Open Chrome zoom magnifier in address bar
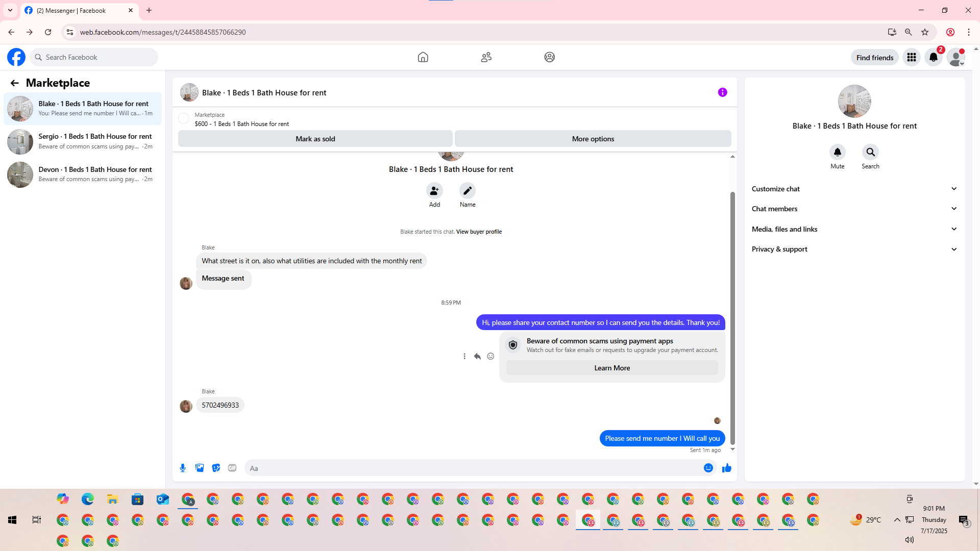Viewport: 980px width, 551px height. [909, 32]
